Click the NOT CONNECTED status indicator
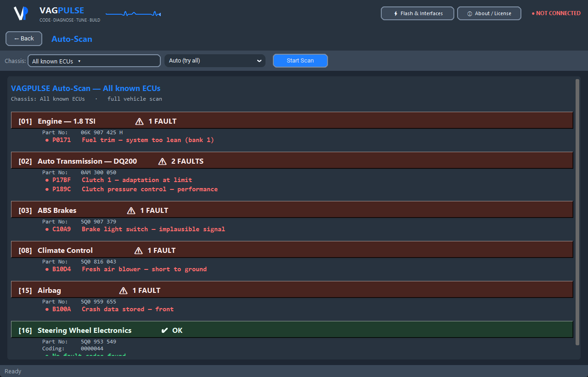Viewport: 588px width, 377px height. point(556,13)
